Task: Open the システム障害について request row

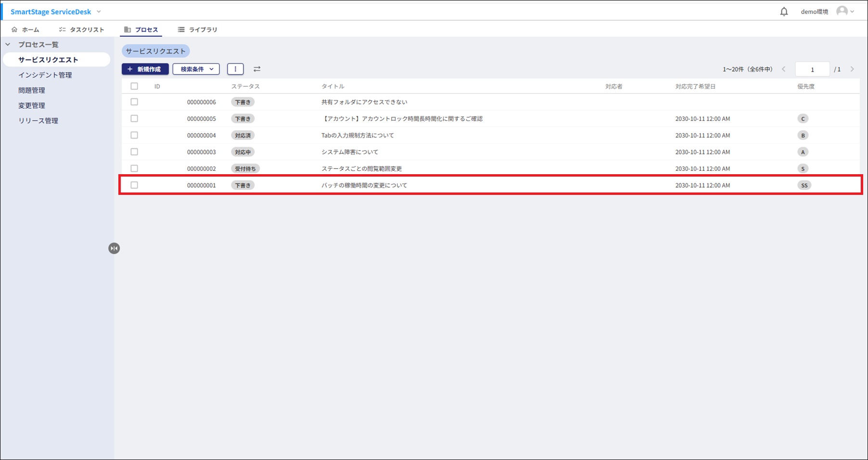Action: point(350,152)
